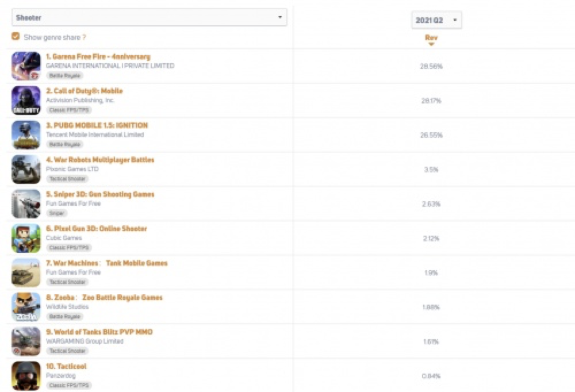Open Call of Duty: Mobile title link
575x392 pixels.
point(85,91)
